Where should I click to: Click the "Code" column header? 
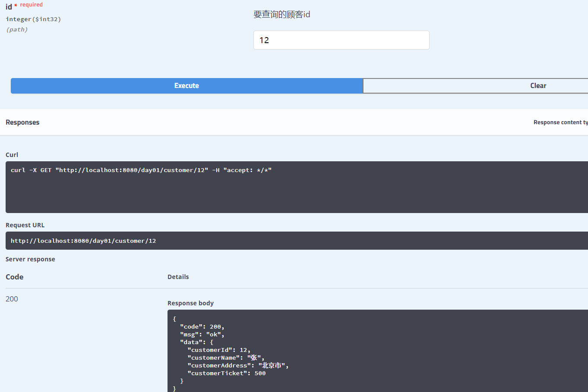coord(14,277)
